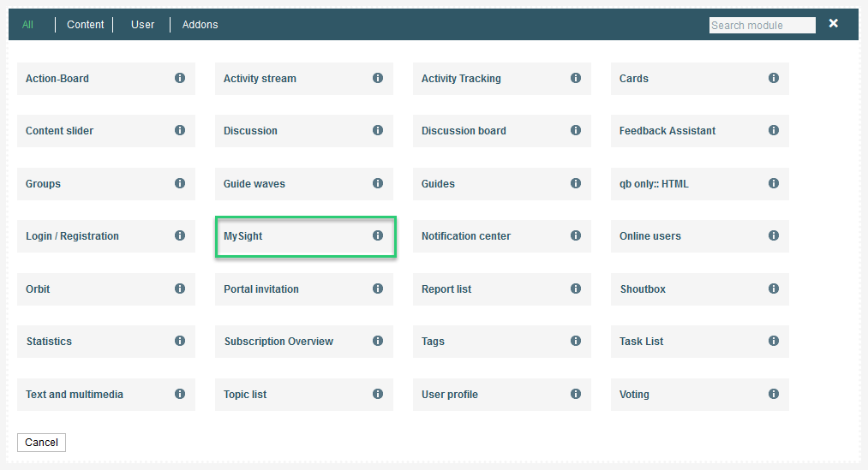This screenshot has height=470, width=868.
Task: Select the Feedback Assistant module
Action: coord(700,130)
